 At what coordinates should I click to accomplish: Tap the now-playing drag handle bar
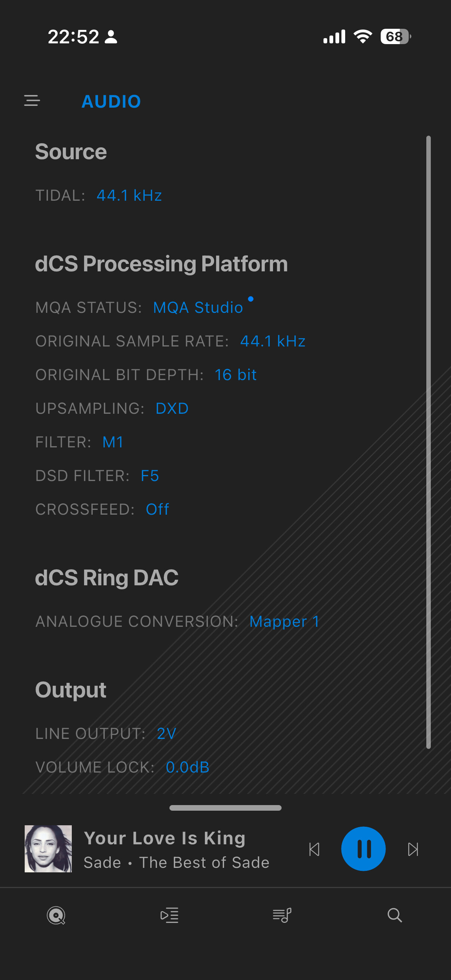pyautogui.click(x=225, y=808)
